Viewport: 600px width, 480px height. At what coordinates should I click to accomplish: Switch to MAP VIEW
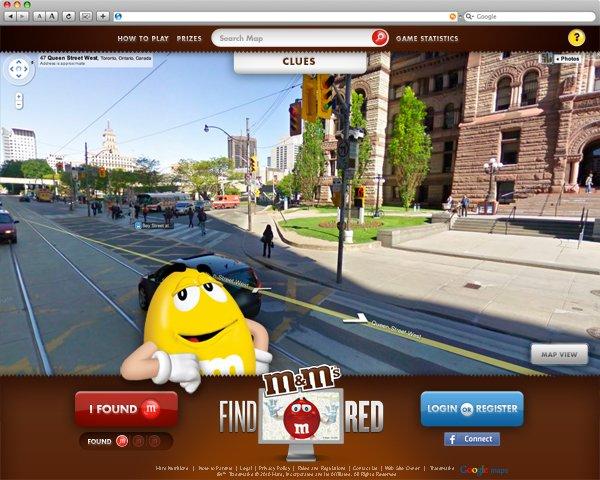pyautogui.click(x=559, y=354)
